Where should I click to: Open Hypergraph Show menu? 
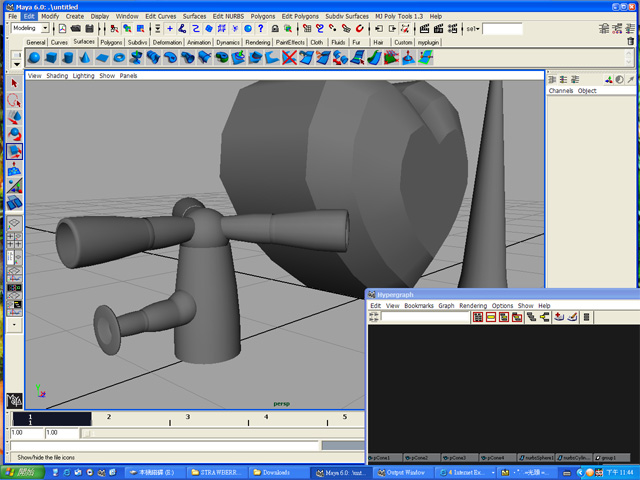coord(525,306)
